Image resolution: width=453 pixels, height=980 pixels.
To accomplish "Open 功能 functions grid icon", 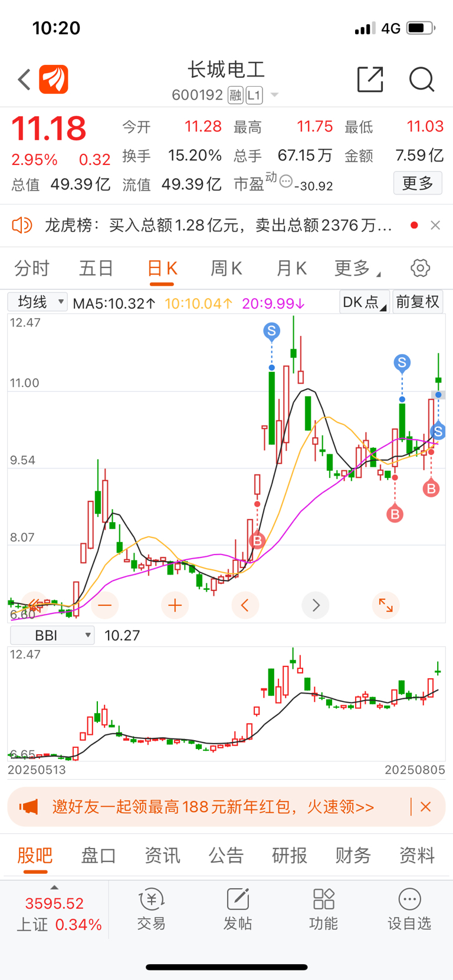I will pos(324,909).
